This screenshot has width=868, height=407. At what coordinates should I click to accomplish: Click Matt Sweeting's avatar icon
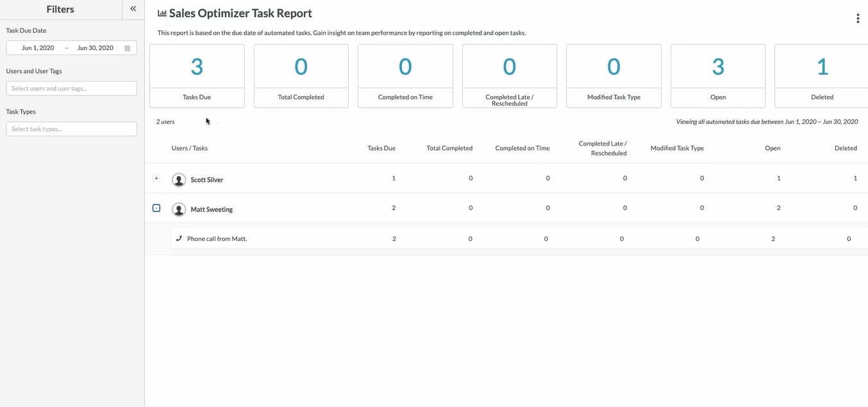(179, 210)
